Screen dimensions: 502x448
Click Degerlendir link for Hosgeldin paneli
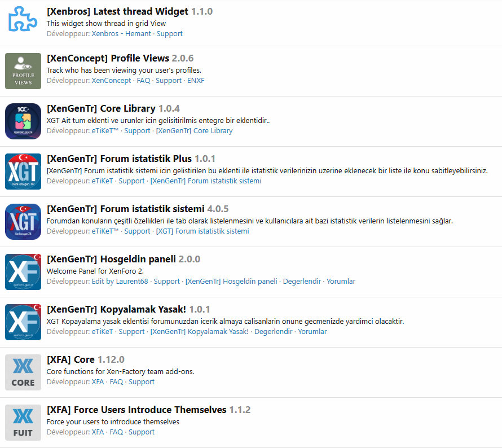pos(302,282)
